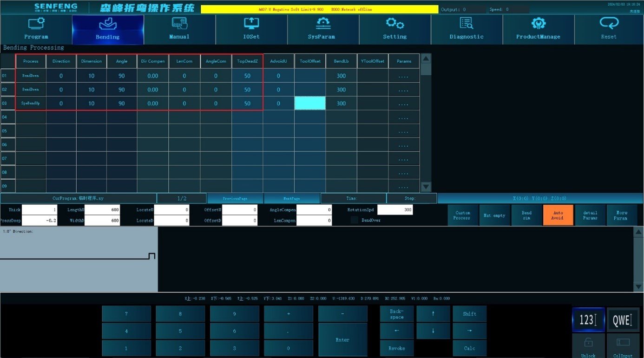Toggle the Auto Avoid button
This screenshot has height=358, width=644.
(x=558, y=215)
